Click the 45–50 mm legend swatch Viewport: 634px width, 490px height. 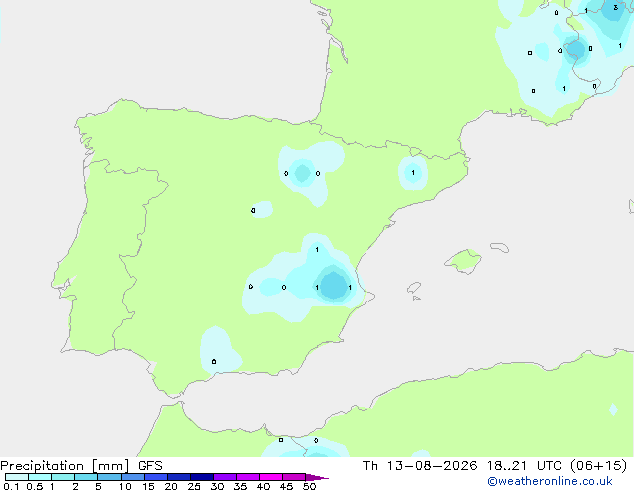click(x=294, y=477)
